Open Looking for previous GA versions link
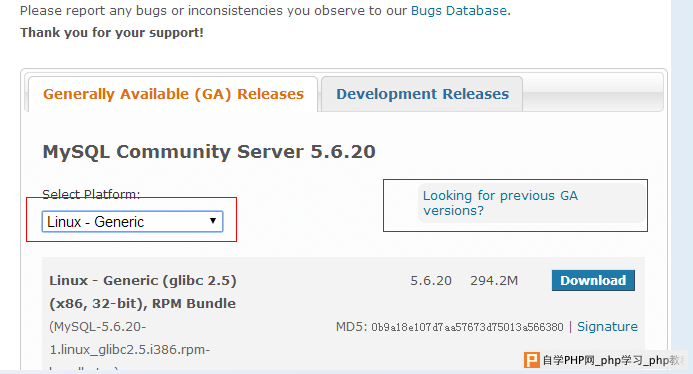The image size is (693, 374). click(x=500, y=203)
